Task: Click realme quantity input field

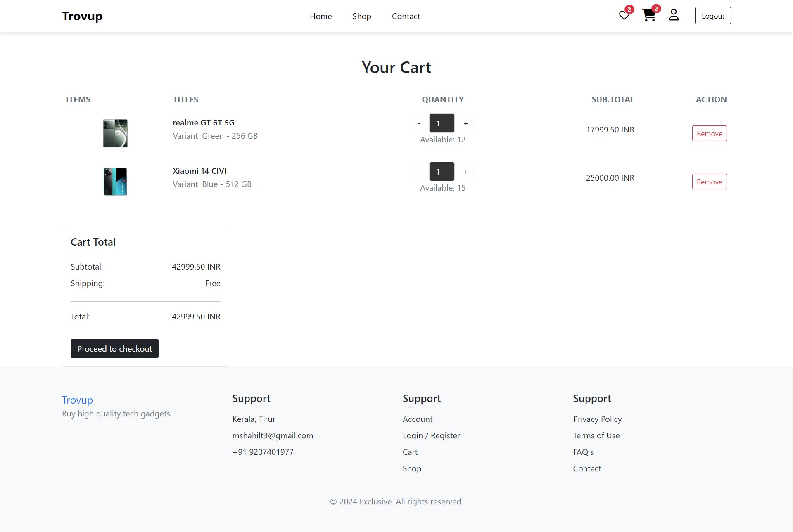Action: [442, 123]
